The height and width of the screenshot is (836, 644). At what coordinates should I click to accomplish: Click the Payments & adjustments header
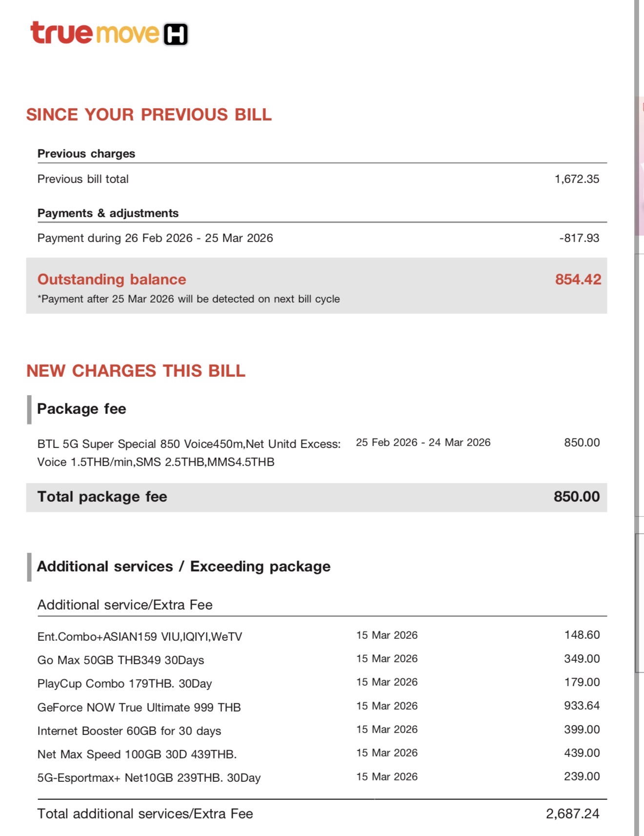tap(108, 213)
